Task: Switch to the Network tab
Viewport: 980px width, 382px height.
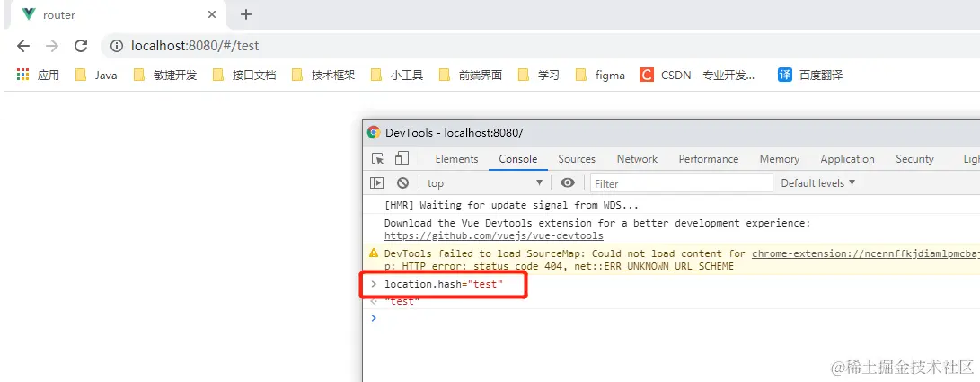Action: (x=637, y=159)
